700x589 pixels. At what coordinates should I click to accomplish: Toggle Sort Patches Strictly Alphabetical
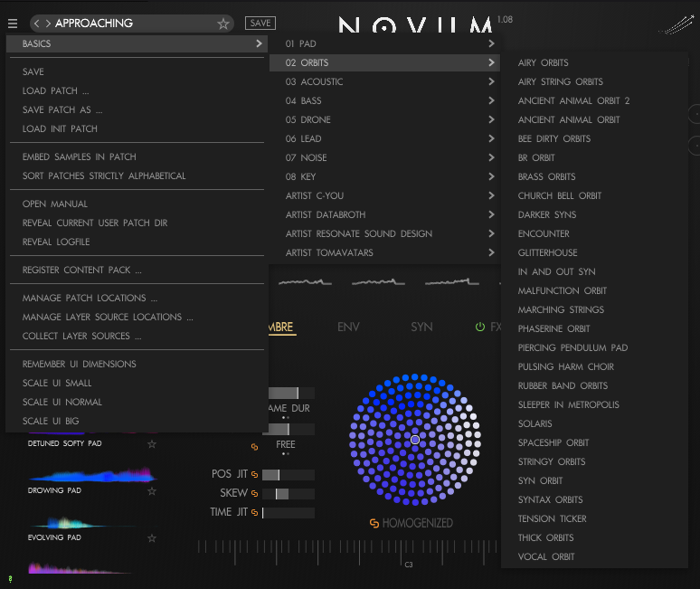[x=137, y=176]
